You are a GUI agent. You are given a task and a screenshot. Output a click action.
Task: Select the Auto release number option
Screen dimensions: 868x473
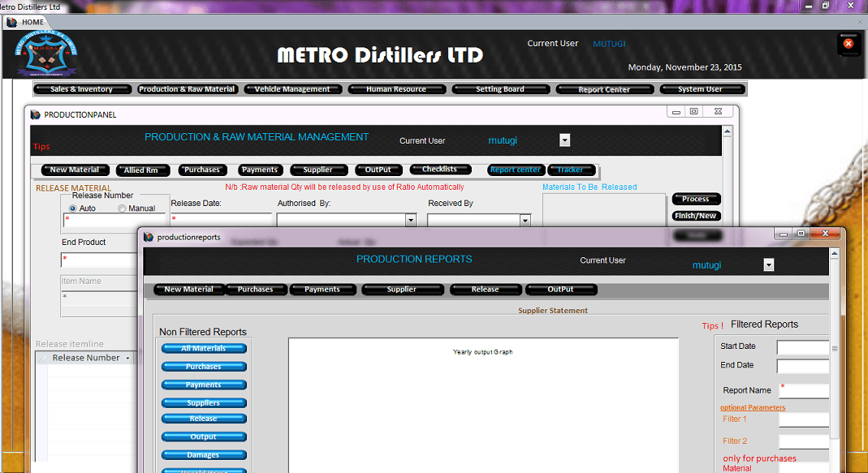[72, 209]
